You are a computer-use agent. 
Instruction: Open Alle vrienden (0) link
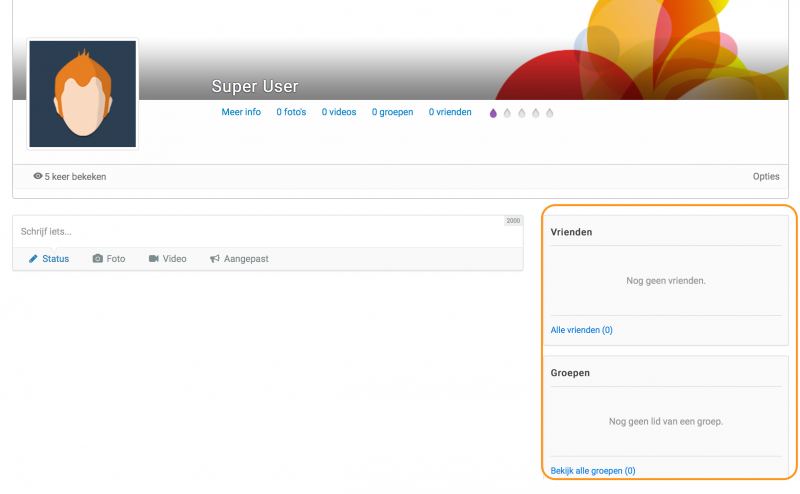coord(582,330)
